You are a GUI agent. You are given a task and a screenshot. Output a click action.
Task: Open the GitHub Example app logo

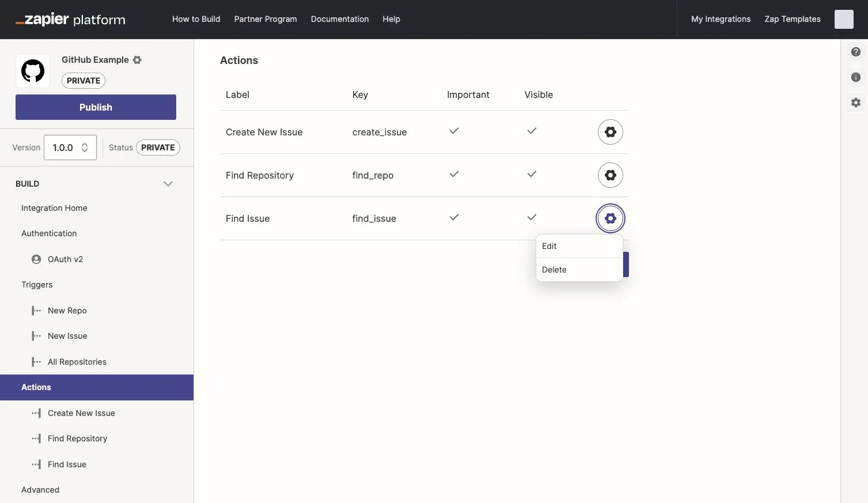33,71
